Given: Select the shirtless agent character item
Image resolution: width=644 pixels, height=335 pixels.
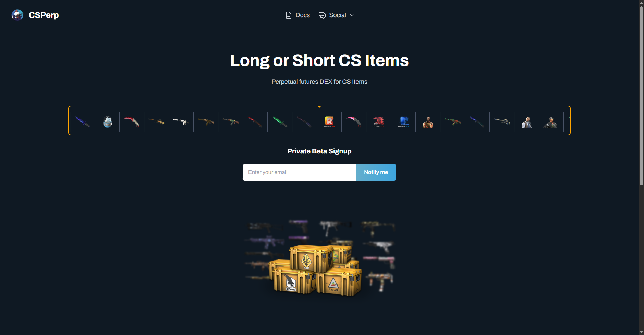Looking at the screenshot, I should 428,122.
